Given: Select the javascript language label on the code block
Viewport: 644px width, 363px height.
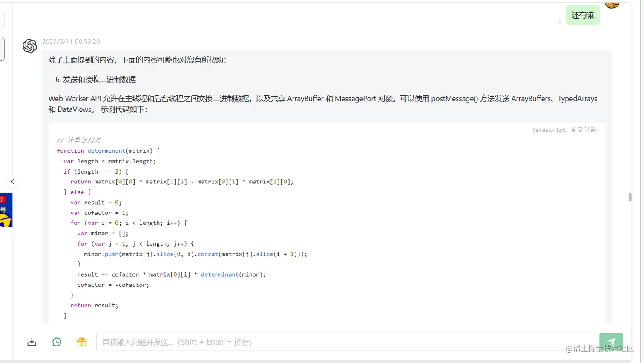Looking at the screenshot, I should 548,130.
